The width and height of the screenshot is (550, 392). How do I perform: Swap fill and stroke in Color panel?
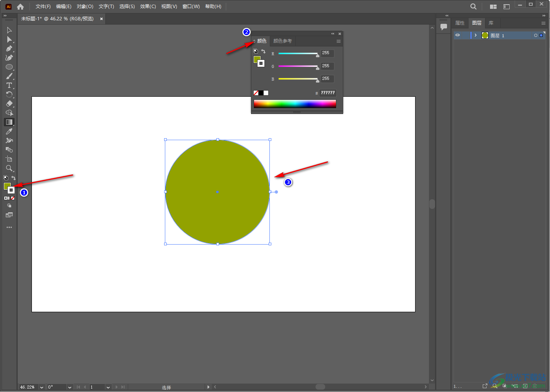click(263, 51)
